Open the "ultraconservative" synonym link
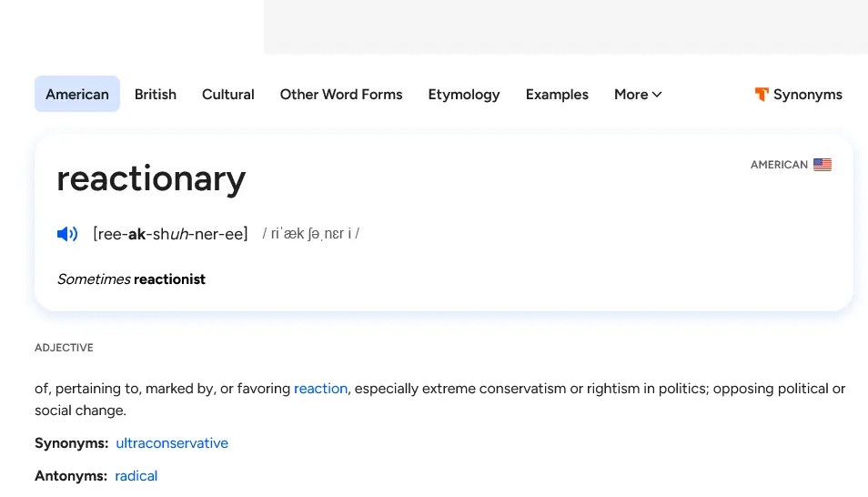Screen dimensions: 868x497 coord(172,443)
